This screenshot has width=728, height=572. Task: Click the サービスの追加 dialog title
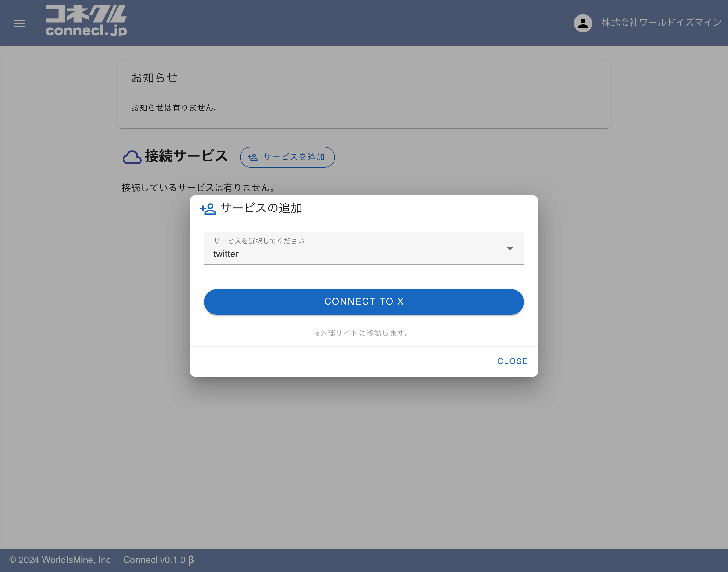point(261,208)
